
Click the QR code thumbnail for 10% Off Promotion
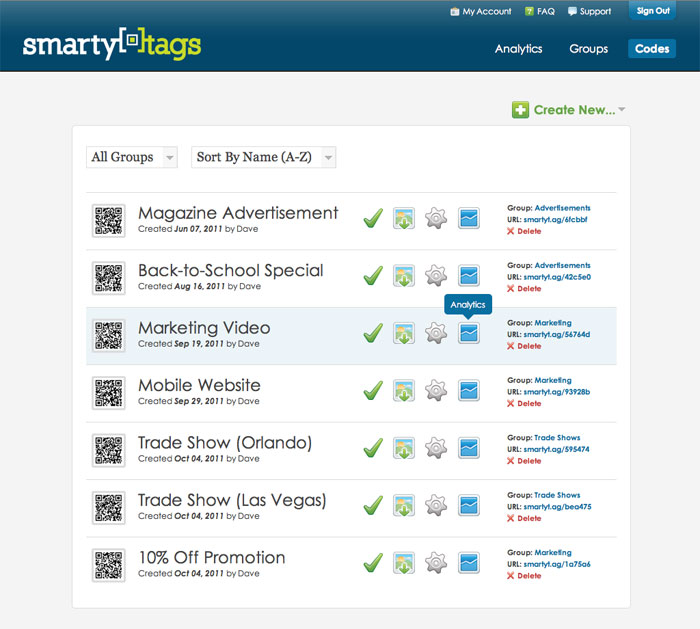point(108,563)
